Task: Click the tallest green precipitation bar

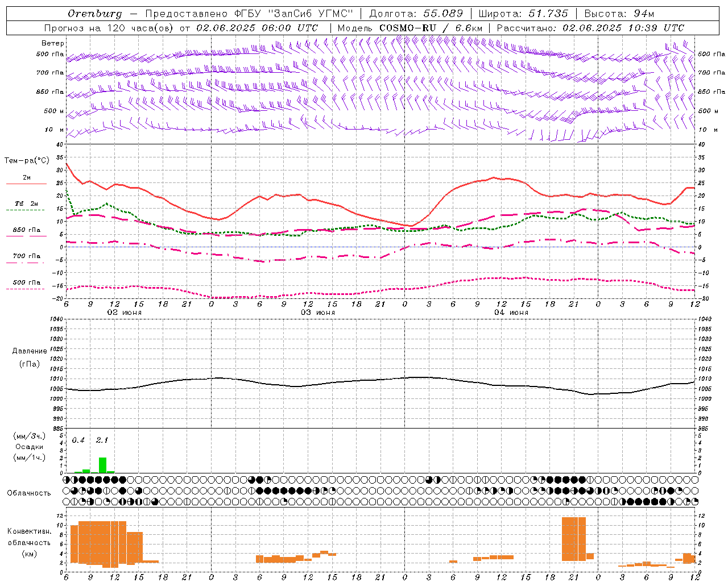Action: [x=102, y=465]
